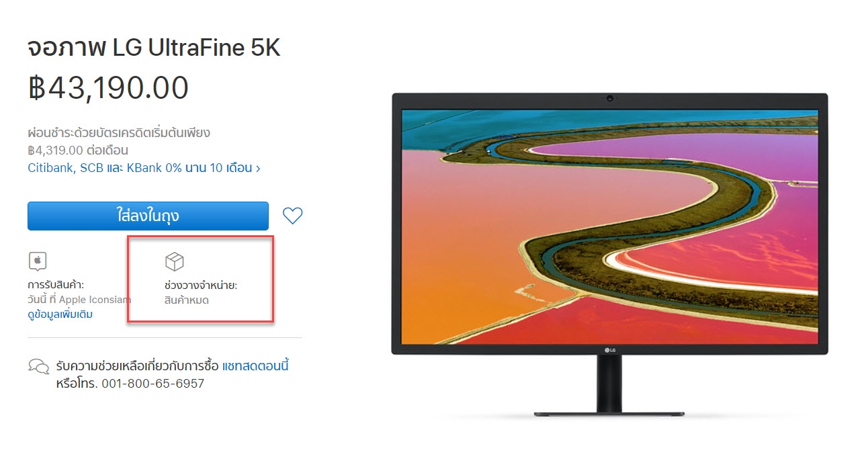Save product with the heart favorite icon
Image resolution: width=868 pixels, height=461 pixels.
292,216
